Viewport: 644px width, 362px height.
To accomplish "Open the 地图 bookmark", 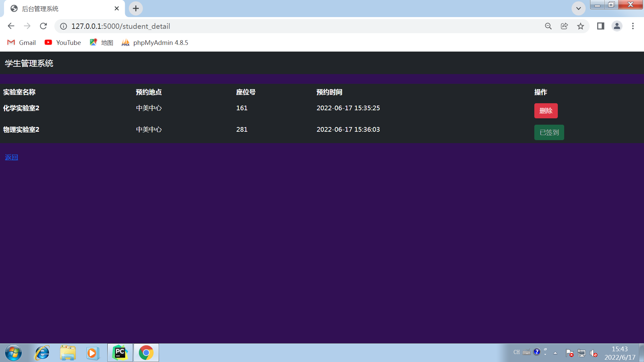I will click(101, 43).
